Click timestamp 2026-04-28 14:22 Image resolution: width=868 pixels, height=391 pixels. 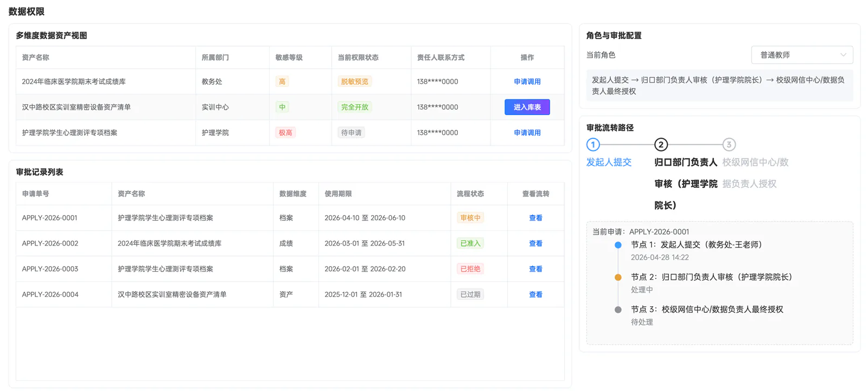point(660,257)
